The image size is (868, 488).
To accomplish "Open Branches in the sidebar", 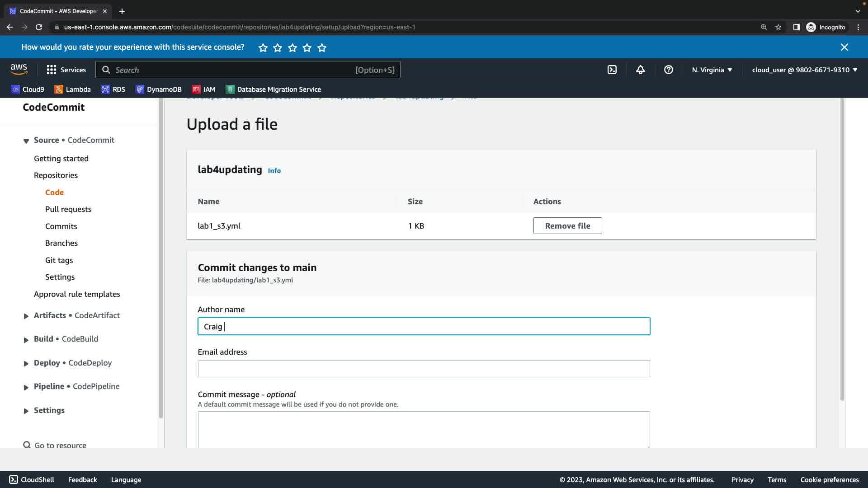I will point(61,243).
